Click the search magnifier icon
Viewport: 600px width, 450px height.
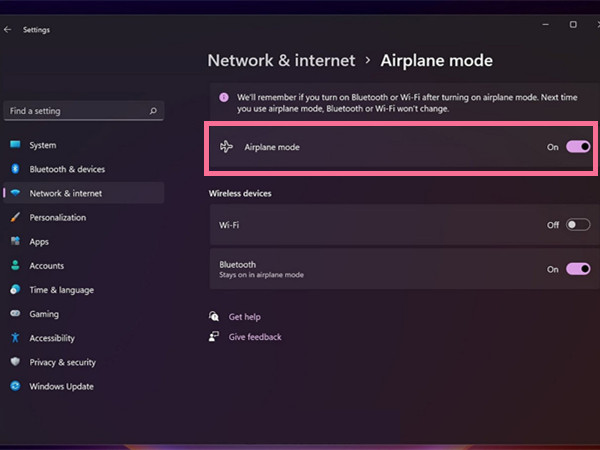click(x=153, y=111)
